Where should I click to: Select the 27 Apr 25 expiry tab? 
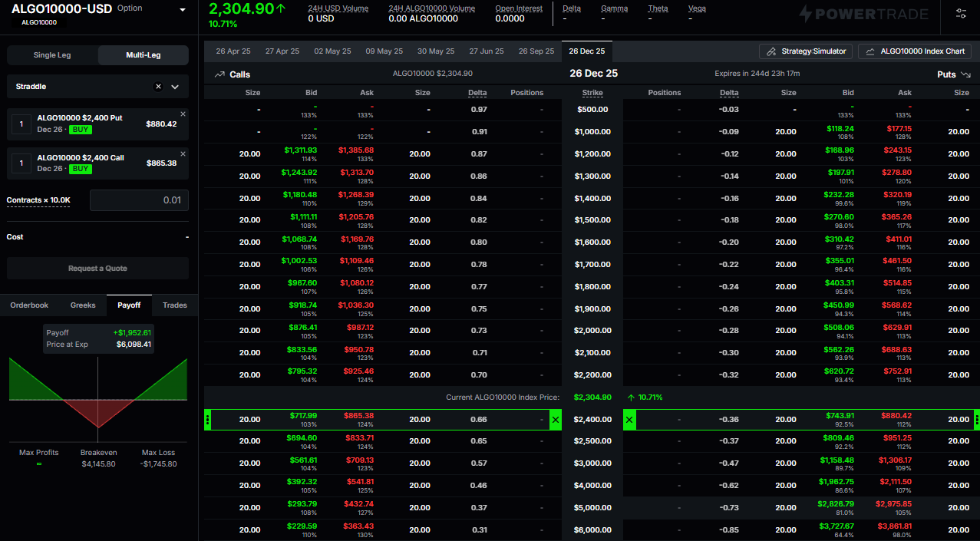point(282,51)
